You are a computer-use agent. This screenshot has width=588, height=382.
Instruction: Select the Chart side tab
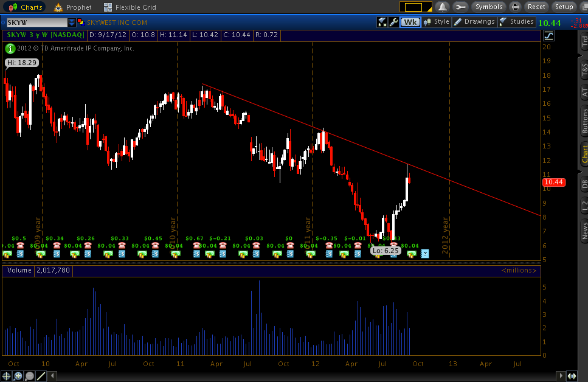(584, 155)
